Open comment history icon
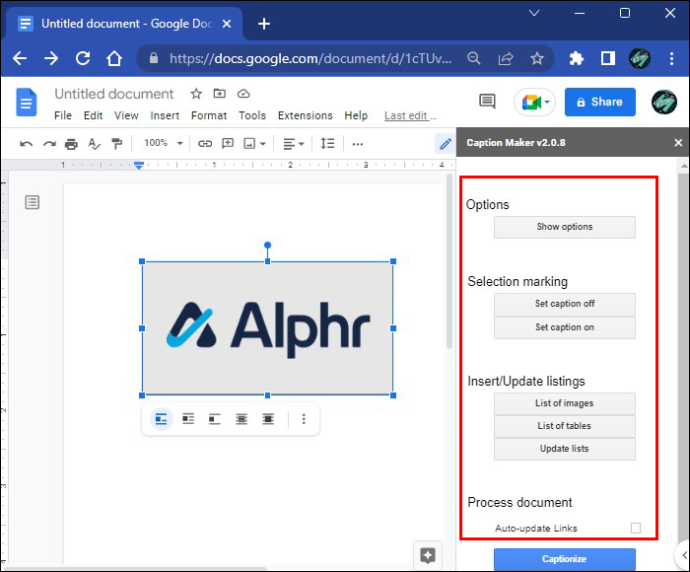Viewport: 690px width, 572px height. coord(487,102)
